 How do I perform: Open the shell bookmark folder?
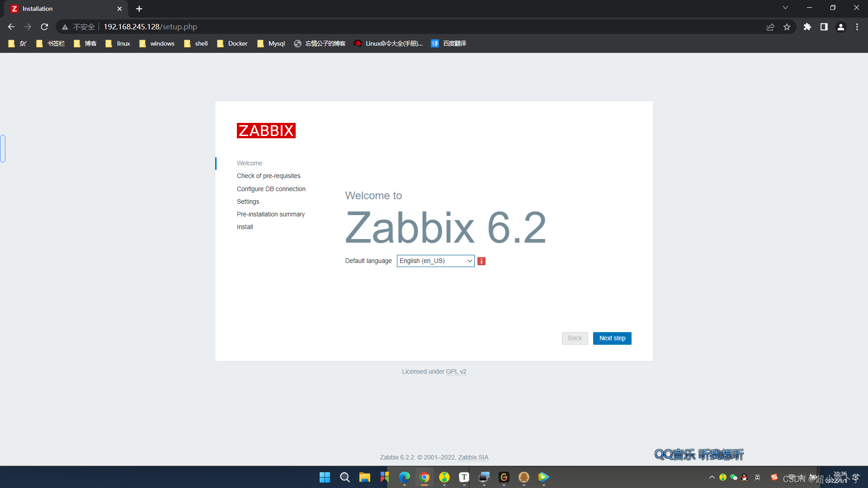click(196, 43)
